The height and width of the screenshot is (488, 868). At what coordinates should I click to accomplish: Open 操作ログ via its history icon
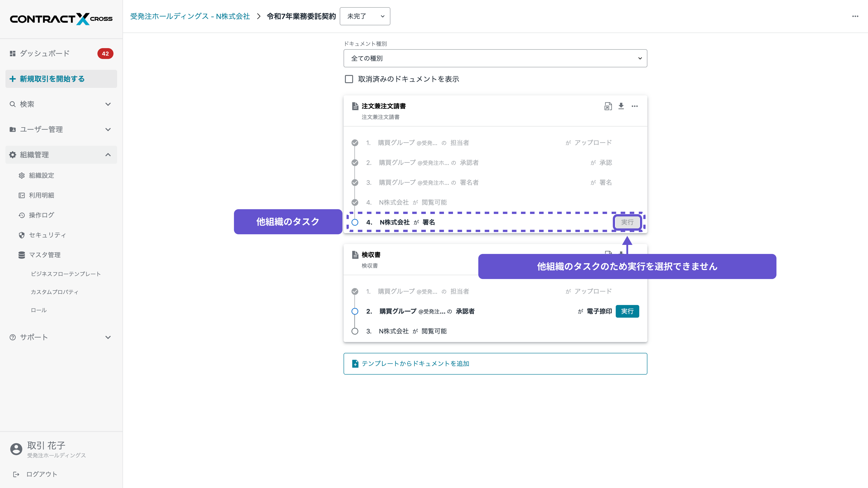(x=21, y=215)
